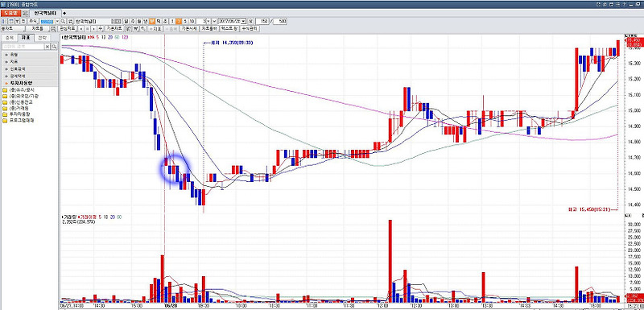Open the 차트틀 toolbar dropdown
The width and height of the screenshot is (644, 310).
38,29
